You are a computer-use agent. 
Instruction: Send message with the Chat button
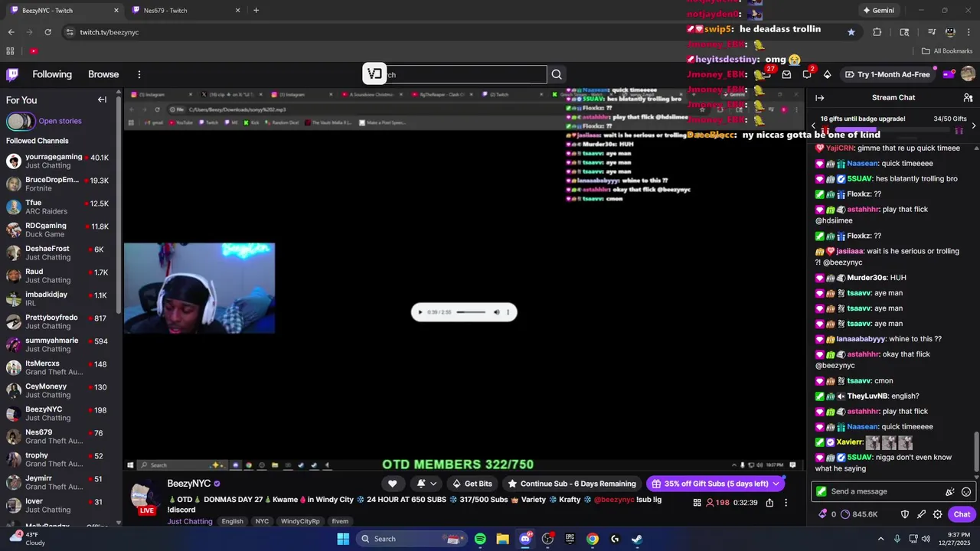(x=962, y=514)
